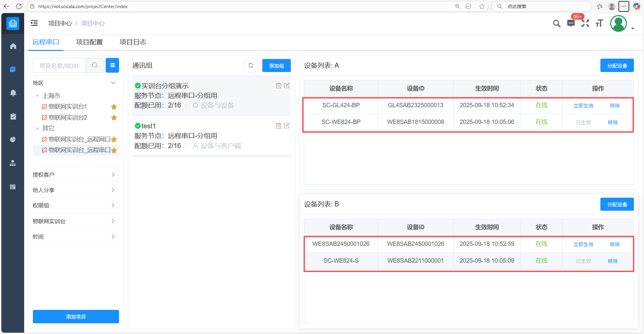The width and height of the screenshot is (644, 334).
Task: Click 立即生效 for SC-GL424-BP device
Action: coord(583,106)
